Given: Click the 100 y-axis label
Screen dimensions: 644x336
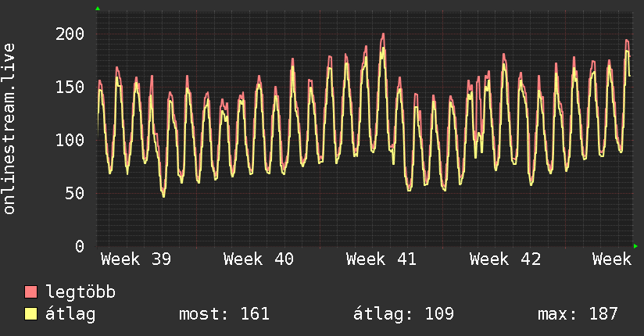Looking at the screenshot, I should point(70,141).
